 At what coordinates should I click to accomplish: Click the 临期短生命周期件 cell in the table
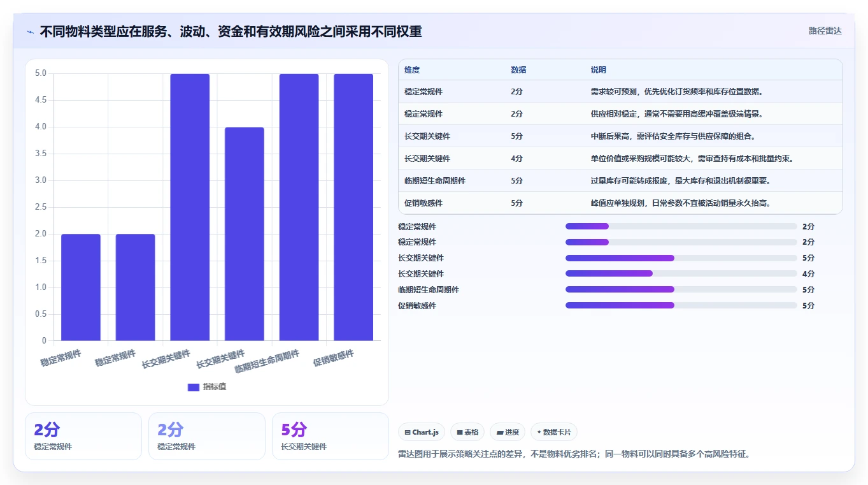435,181
